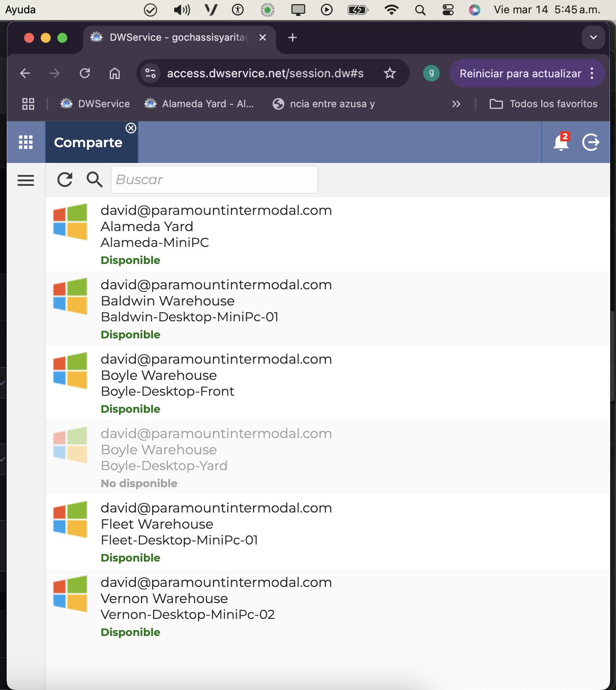
Task: Close the Comparte tab with its X
Action: tap(131, 128)
